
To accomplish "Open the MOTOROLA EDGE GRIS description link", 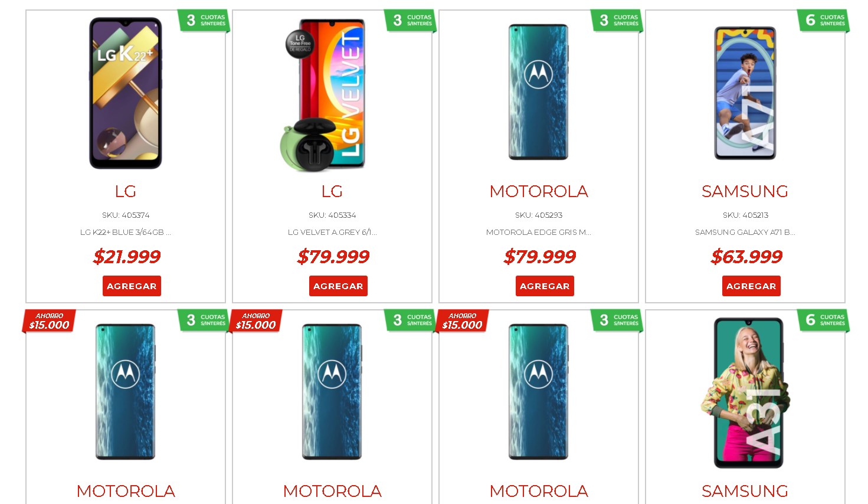I will tap(539, 232).
